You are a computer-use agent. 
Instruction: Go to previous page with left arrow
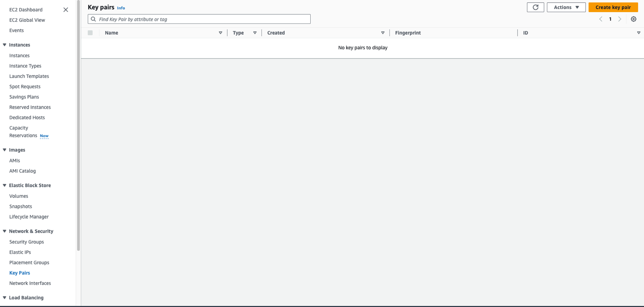[601, 19]
